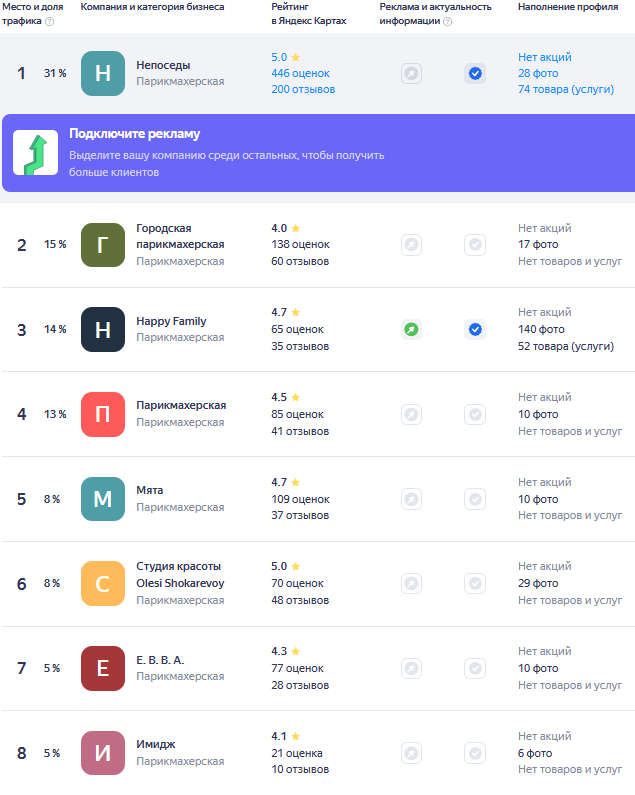The width and height of the screenshot is (635, 795).
Task: Click help icon next to Реклама и актуальность информации
Action: 447,21
